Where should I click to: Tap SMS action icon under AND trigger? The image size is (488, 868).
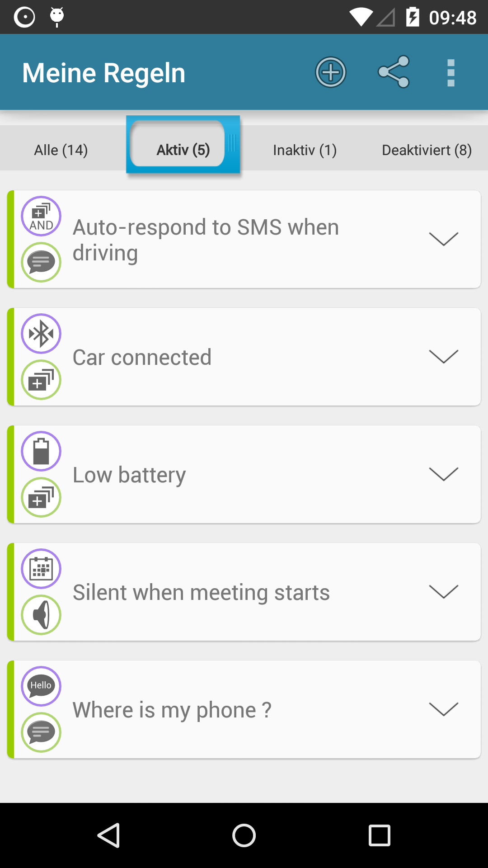(x=41, y=262)
